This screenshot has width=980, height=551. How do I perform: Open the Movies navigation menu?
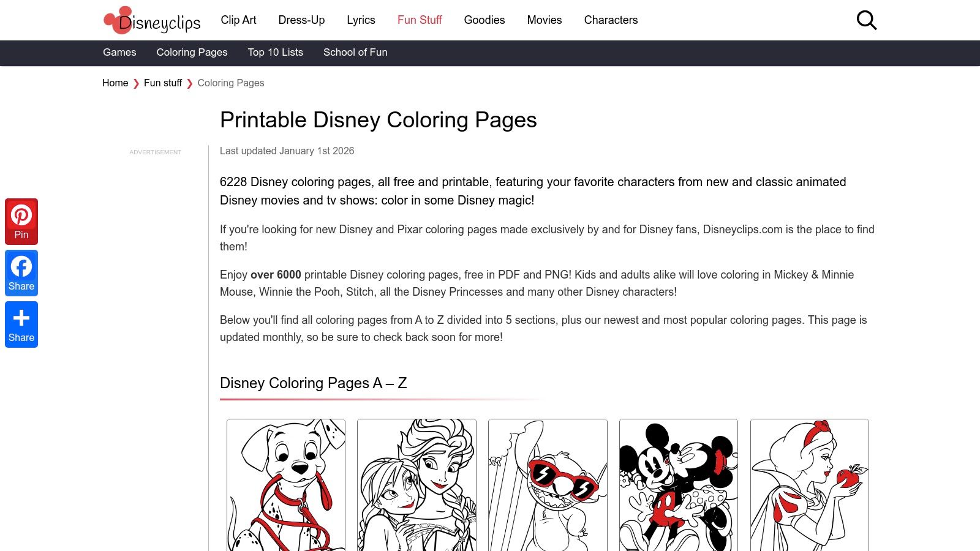pyautogui.click(x=544, y=20)
